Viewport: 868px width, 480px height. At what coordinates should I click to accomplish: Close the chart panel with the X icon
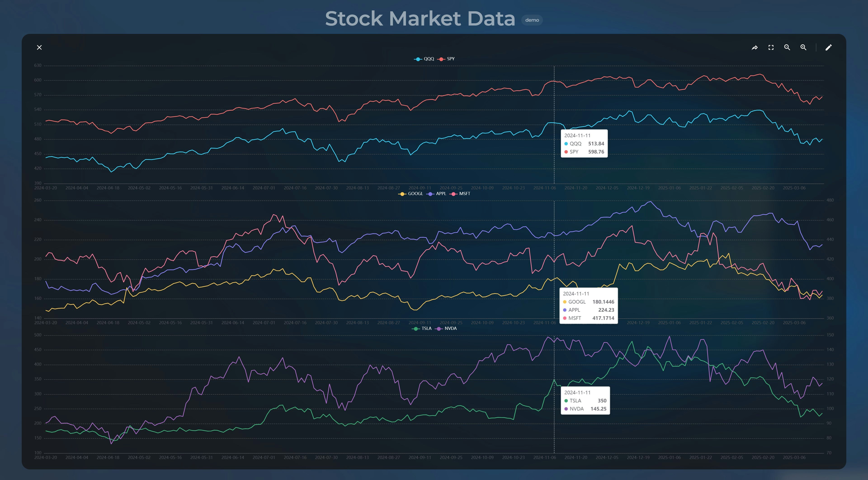click(x=39, y=47)
